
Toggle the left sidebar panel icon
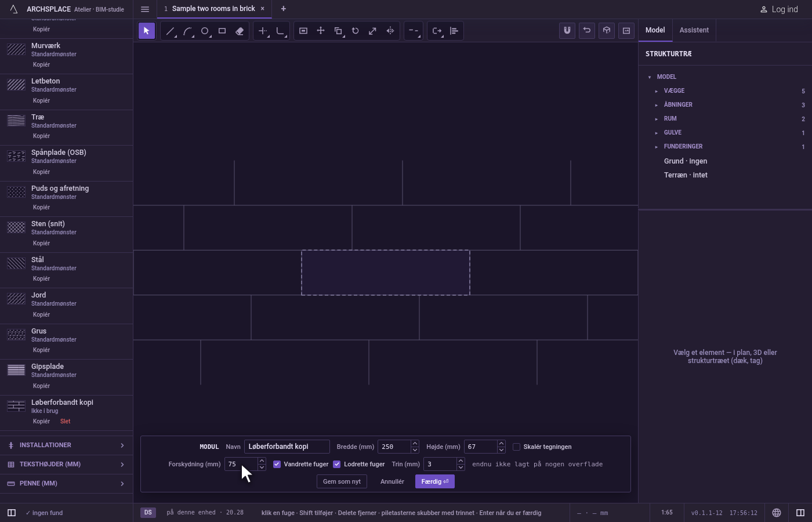tap(11, 513)
